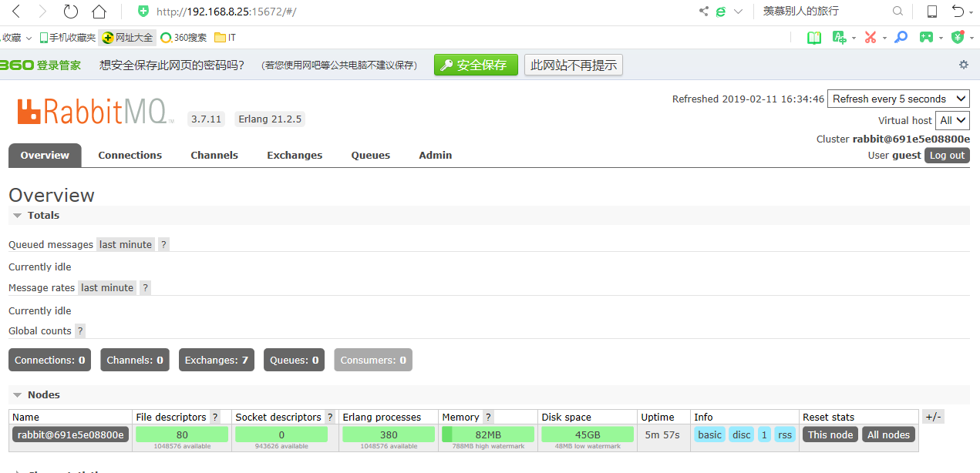Click the green security shield in address bar
The width and height of the screenshot is (980, 473).
143,12
